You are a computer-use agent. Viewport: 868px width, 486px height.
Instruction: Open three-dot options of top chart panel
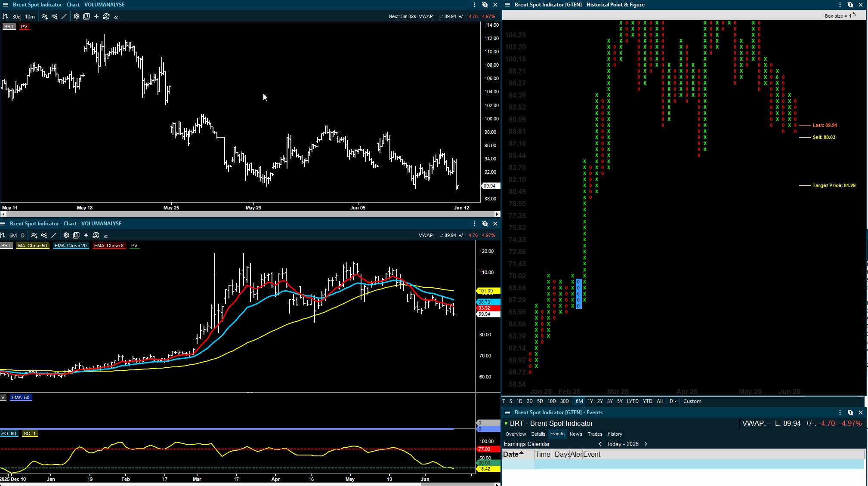(x=475, y=5)
